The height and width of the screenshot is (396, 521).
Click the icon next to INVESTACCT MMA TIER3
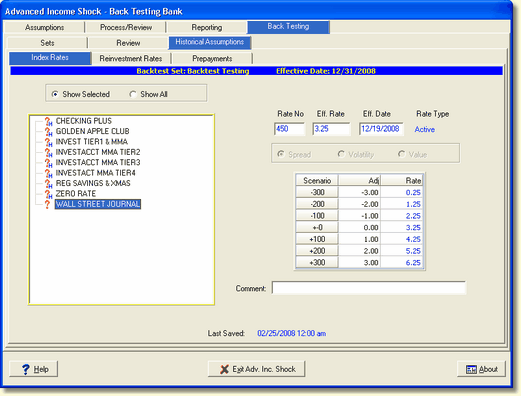(x=48, y=163)
